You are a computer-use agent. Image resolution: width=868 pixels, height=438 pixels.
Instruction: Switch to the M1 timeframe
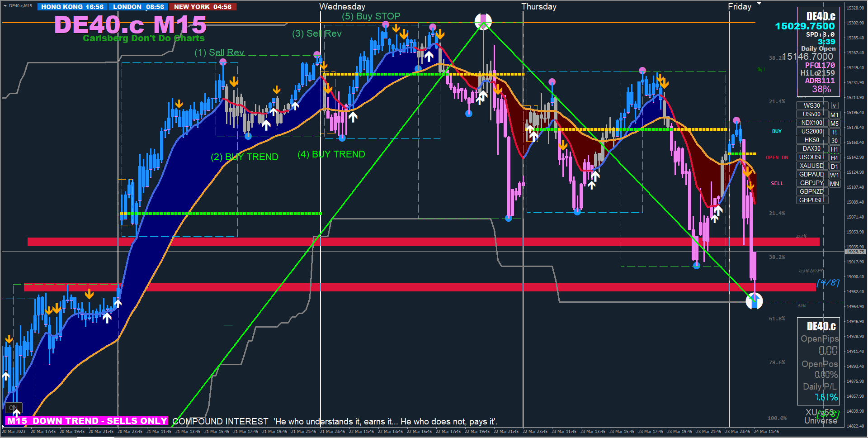pyautogui.click(x=835, y=115)
